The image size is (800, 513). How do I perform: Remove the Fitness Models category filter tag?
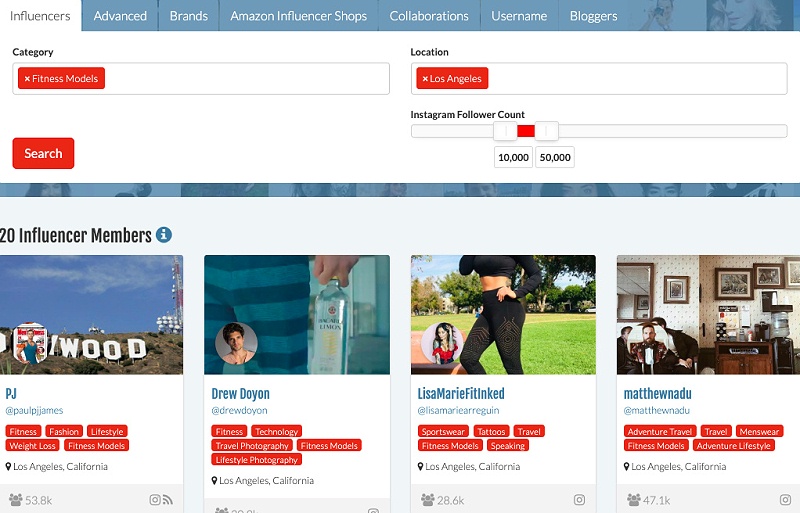coord(27,79)
